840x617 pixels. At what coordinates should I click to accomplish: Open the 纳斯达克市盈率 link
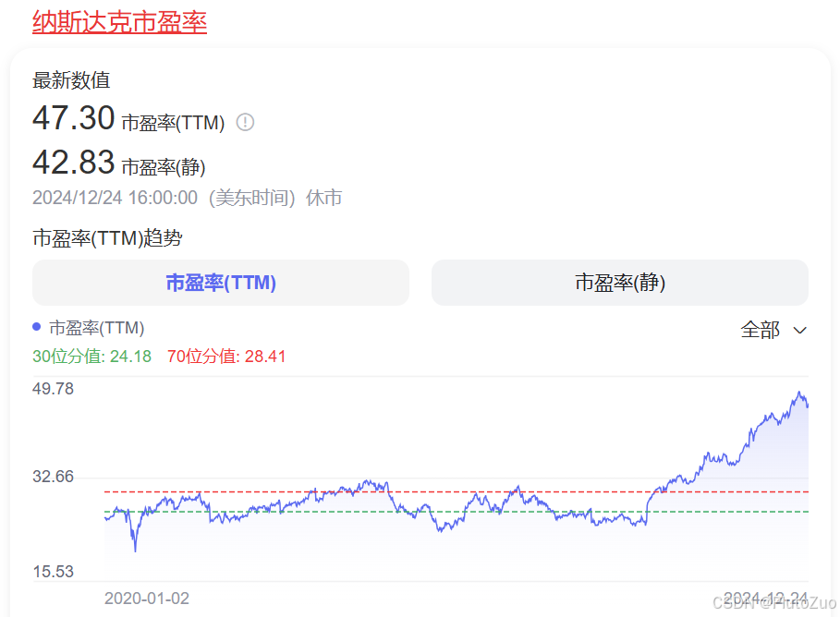[x=119, y=22]
